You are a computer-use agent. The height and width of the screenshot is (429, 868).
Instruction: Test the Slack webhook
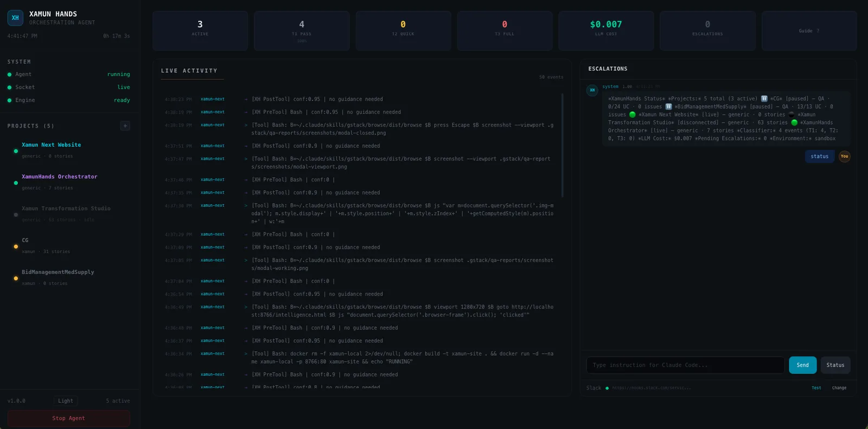click(816, 388)
